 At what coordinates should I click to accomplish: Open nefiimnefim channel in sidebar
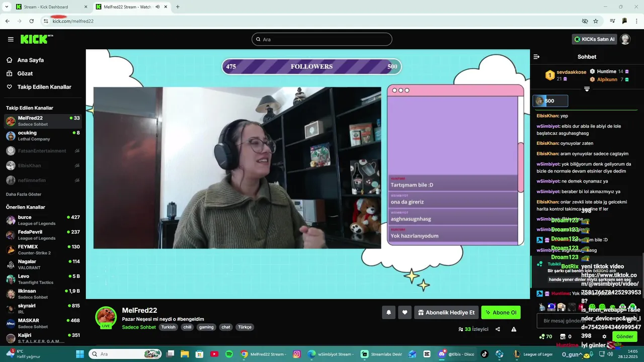tap(43, 180)
